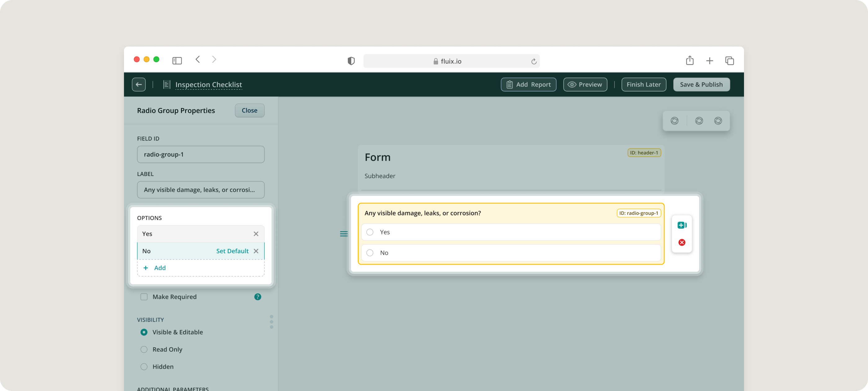Select the Hidden visibility option

click(x=144, y=367)
